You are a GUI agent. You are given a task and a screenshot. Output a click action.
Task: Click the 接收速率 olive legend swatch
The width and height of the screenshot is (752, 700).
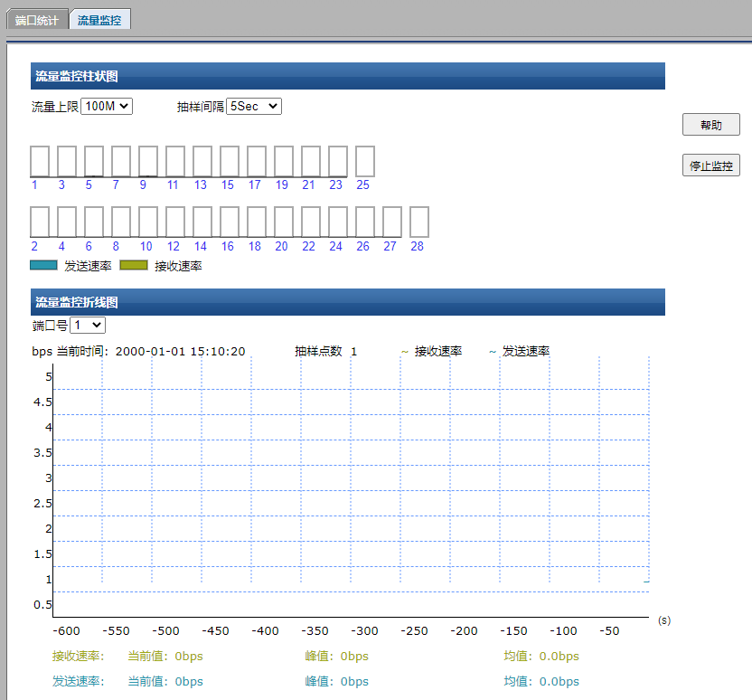click(134, 265)
